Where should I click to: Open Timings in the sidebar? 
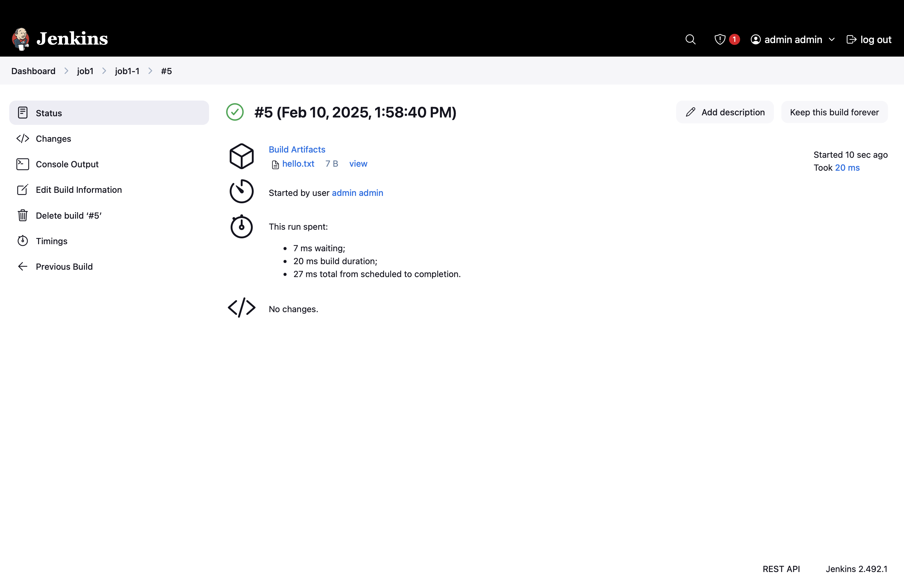pos(109,241)
